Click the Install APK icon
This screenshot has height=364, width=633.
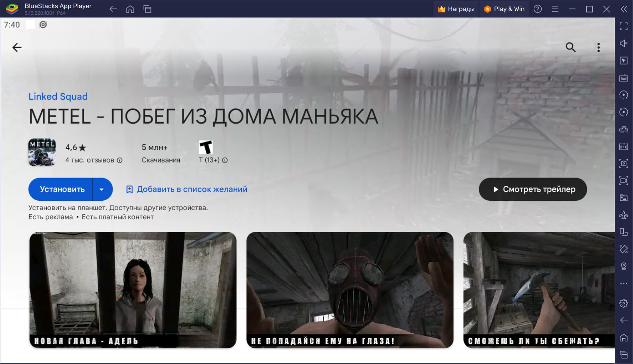point(624,146)
